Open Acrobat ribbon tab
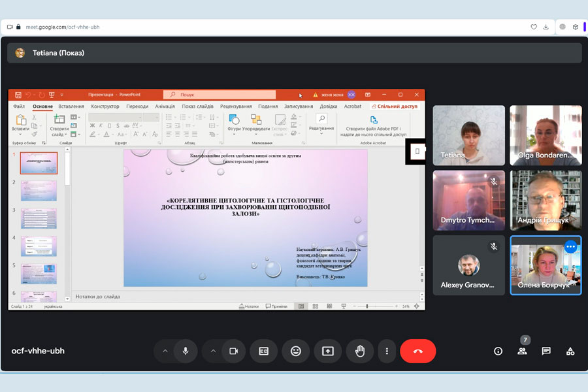The width and height of the screenshot is (588, 392). [353, 106]
